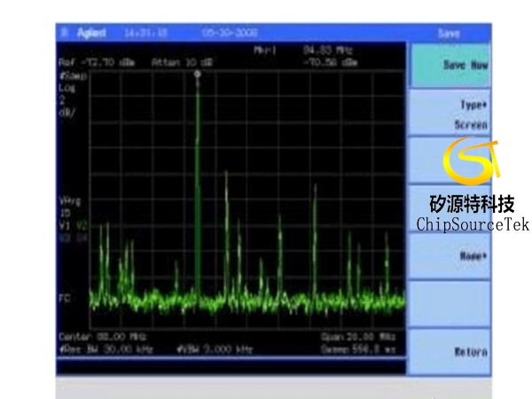Click the date display in title bar
This screenshot has width=532, height=399.
click(x=230, y=33)
